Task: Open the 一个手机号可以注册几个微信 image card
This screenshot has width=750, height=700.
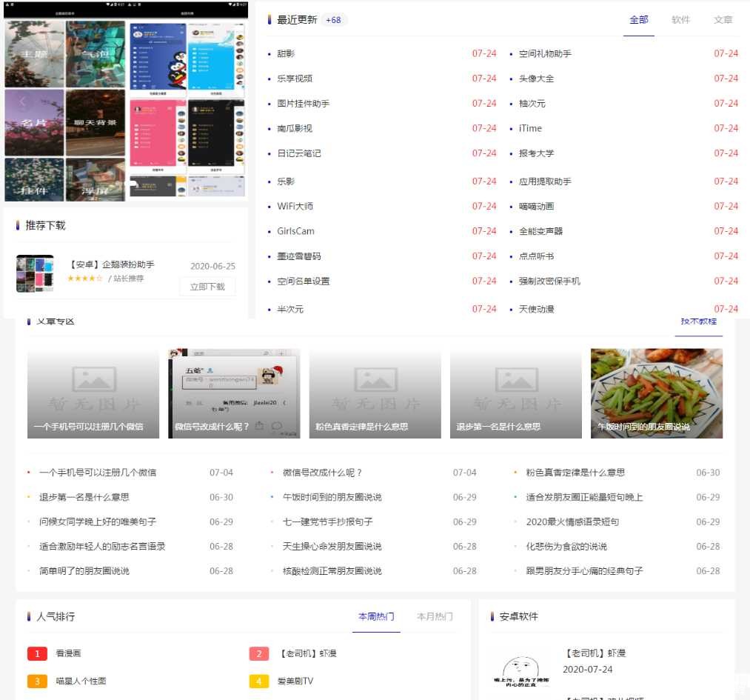Action: click(93, 393)
